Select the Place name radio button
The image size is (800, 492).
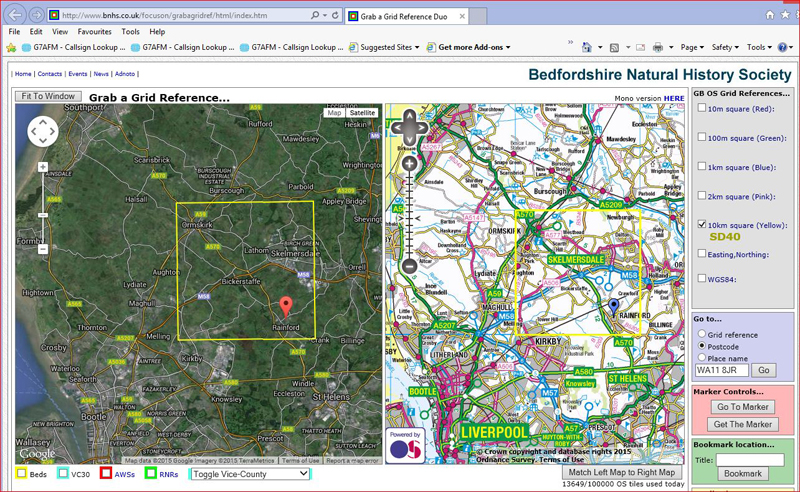701,357
